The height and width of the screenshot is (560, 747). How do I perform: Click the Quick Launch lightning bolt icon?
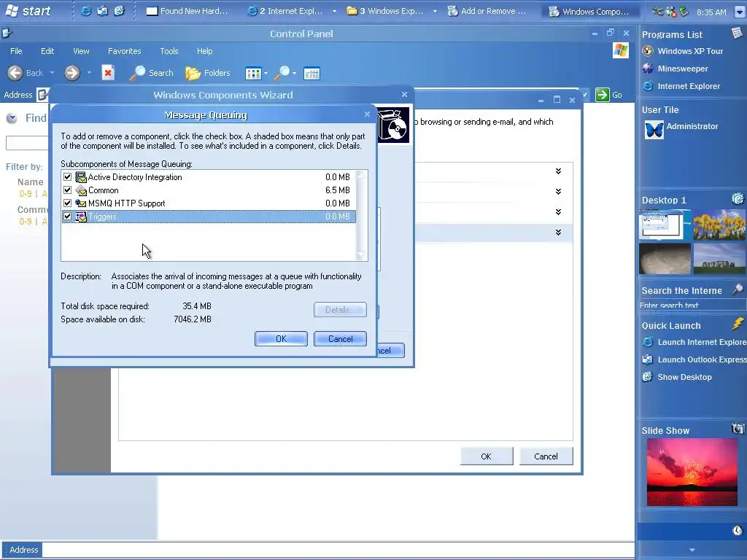coord(738,324)
